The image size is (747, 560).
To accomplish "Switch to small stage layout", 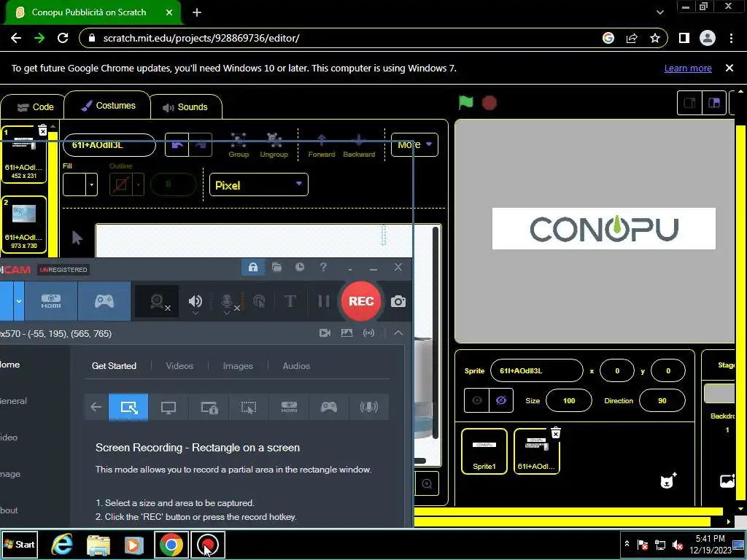I will click(689, 103).
